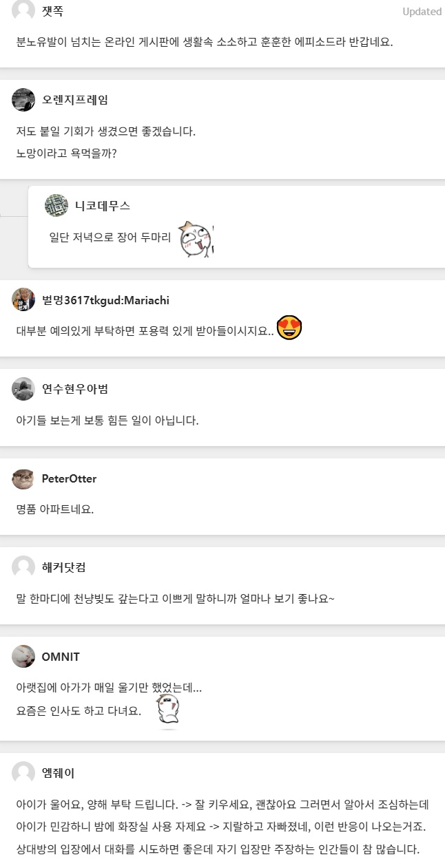
Task: Click PeterOtter's otter avatar
Action: [x=23, y=478]
